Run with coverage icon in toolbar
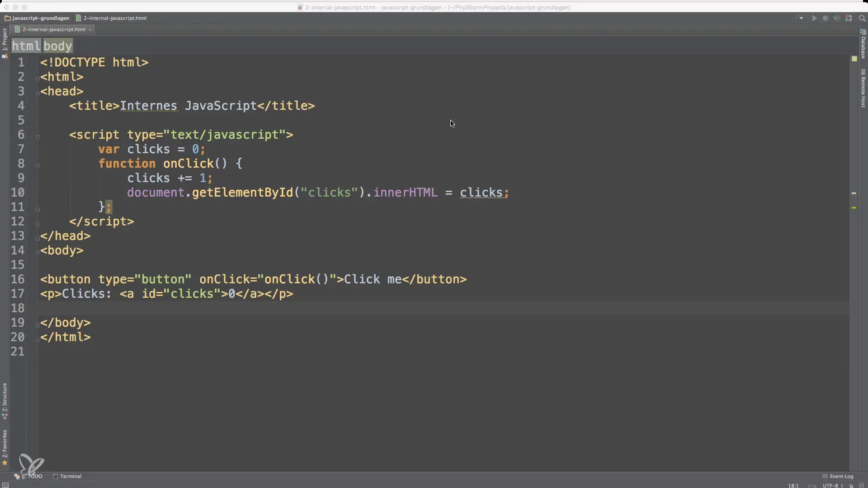Screen dimensions: 868x488 pyautogui.click(x=837, y=18)
